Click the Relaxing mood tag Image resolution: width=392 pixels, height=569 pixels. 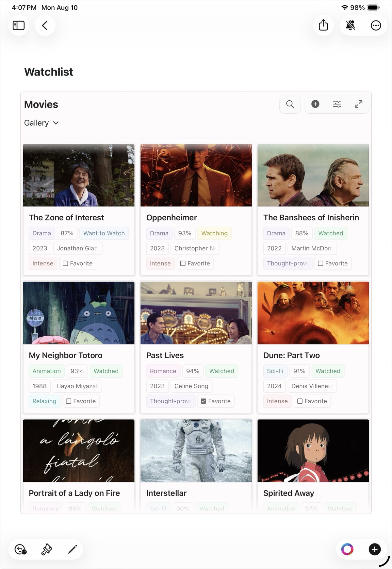click(44, 401)
